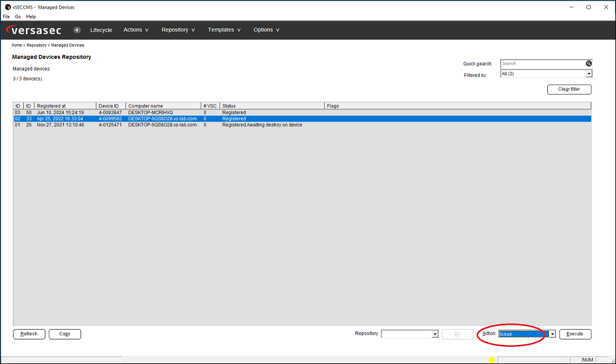Image resolution: width=616 pixels, height=364 pixels.
Task: Minimize the vSEC:CMS window
Action: pyautogui.click(x=571, y=7)
